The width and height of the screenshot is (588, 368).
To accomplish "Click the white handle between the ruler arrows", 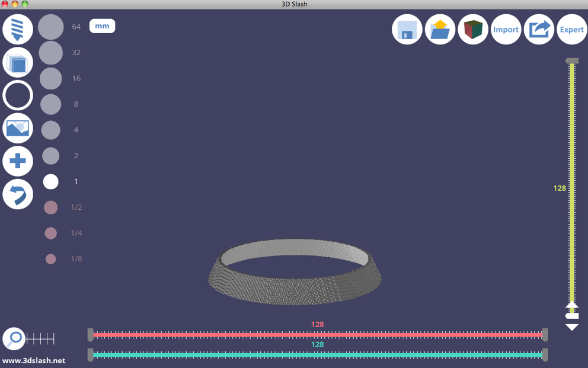I will point(572,316).
